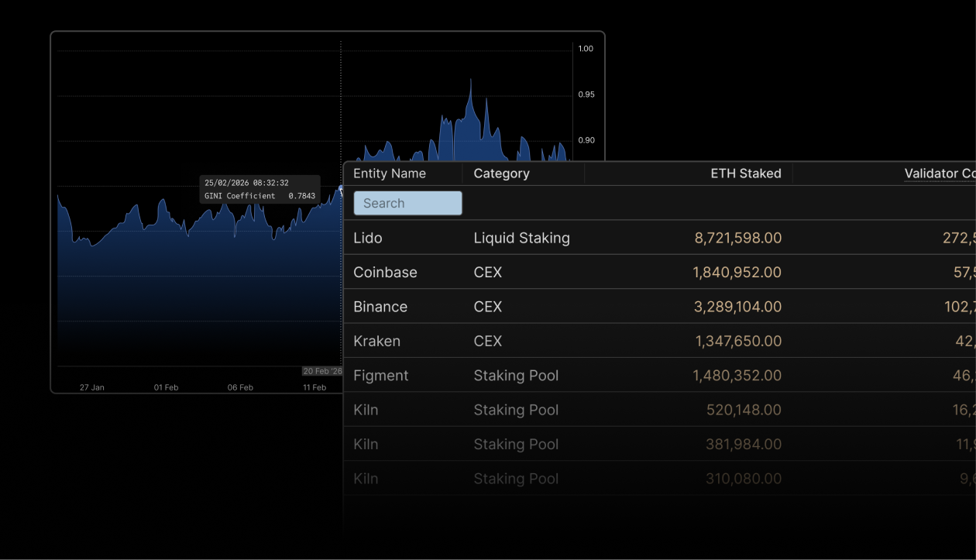This screenshot has width=976, height=560.
Task: Click Staking Pool in the 381,984.00 row
Action: 516,445
